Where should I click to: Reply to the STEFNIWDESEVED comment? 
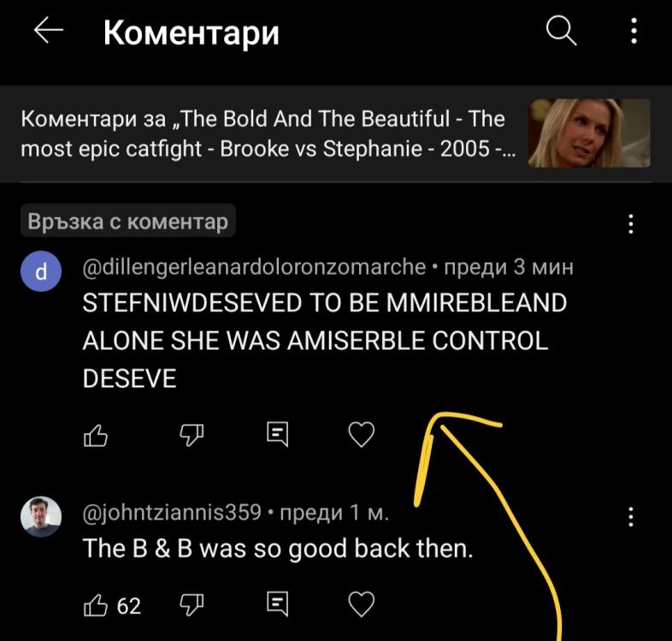coord(277,436)
